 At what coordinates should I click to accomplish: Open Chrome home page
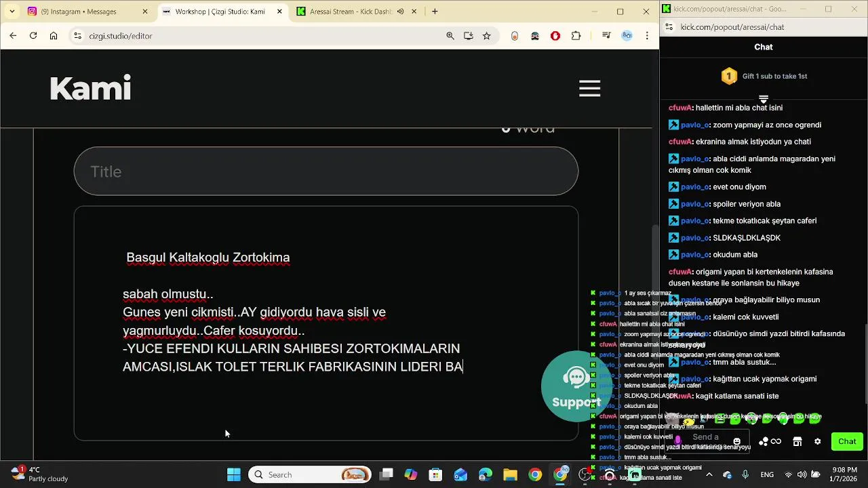point(54,36)
